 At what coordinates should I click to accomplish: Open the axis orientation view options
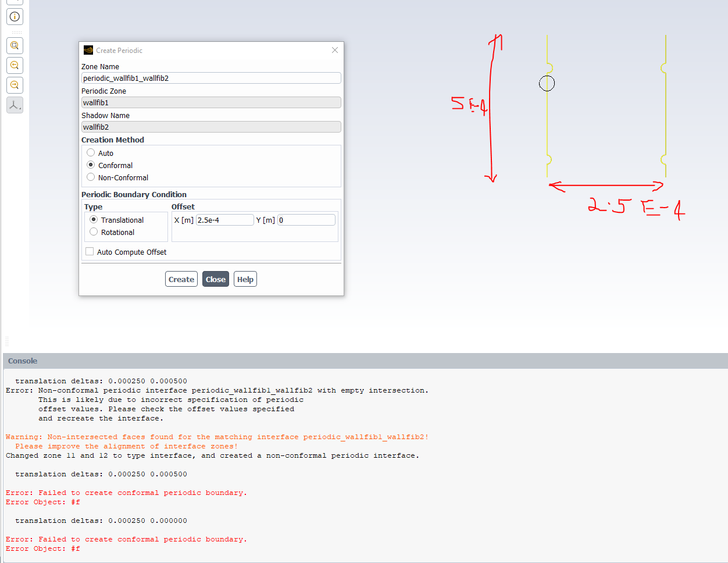(x=15, y=105)
